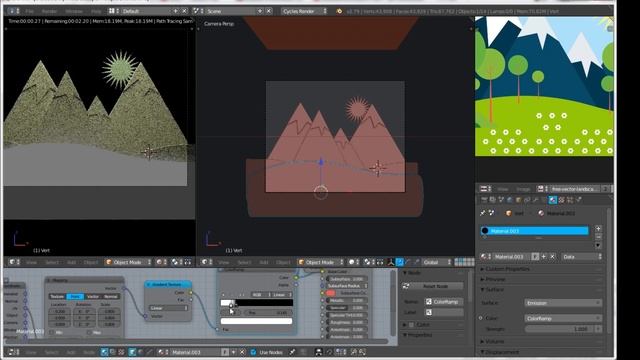
Task: Open the World properties tab icon
Action: point(510,200)
